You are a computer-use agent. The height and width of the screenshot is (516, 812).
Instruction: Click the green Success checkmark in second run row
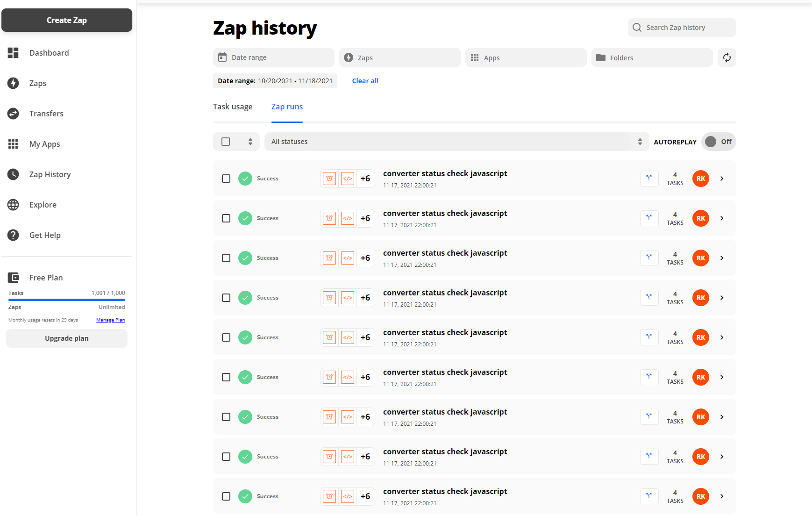pos(245,218)
